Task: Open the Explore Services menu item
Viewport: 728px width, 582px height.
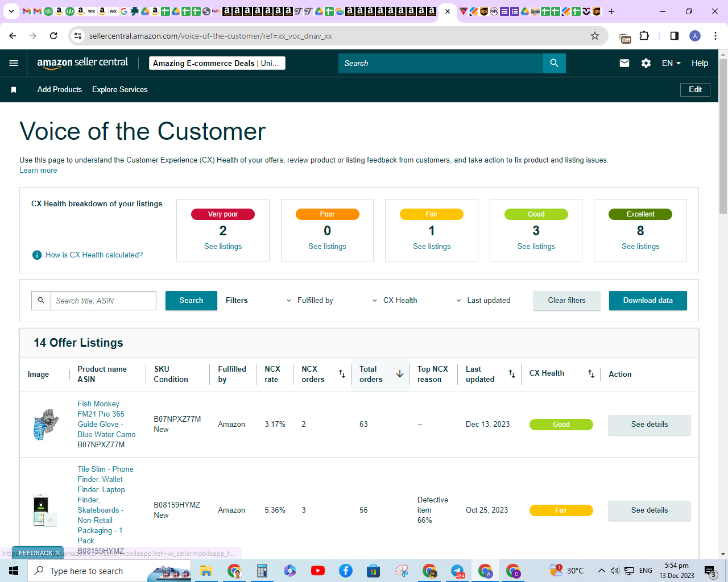Action: [x=120, y=90]
